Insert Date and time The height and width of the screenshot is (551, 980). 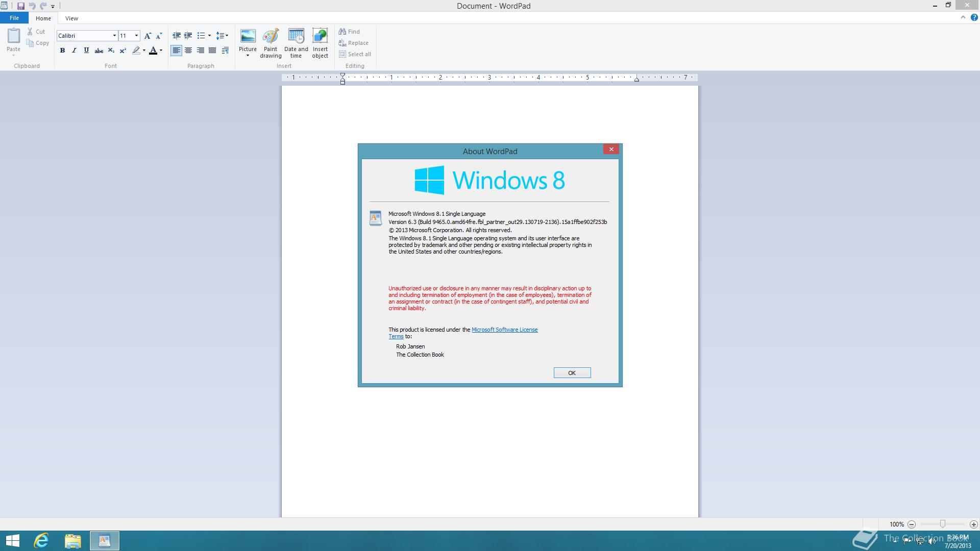296,43
